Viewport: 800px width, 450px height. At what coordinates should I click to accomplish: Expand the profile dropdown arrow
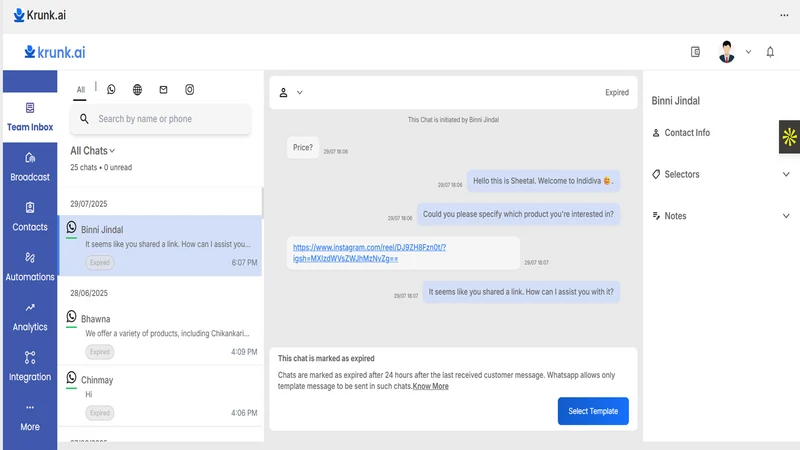click(748, 52)
